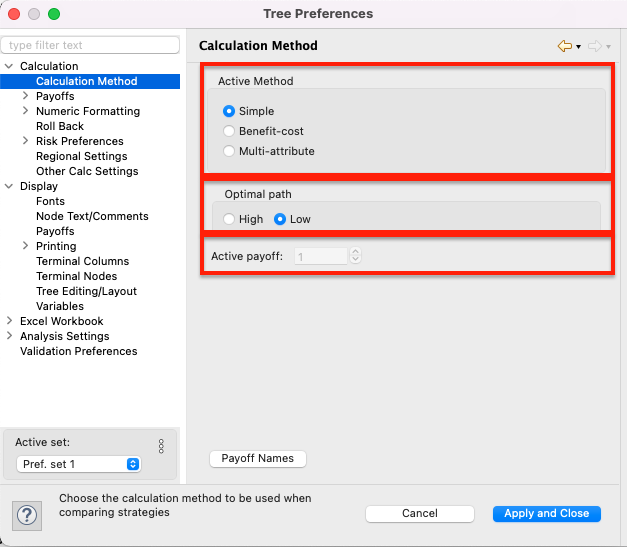Click the back navigation arrow icon

coord(565,46)
